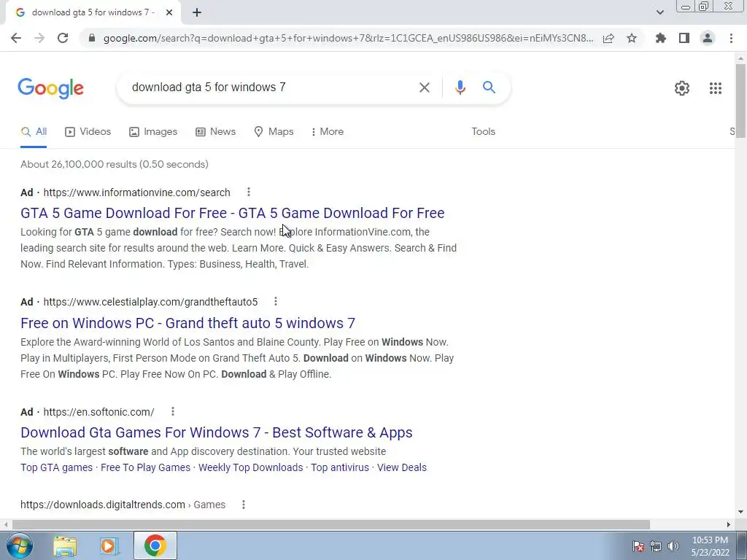Toggle the Chrome side panel icon
Image resolution: width=747 pixels, height=560 pixels.
pyautogui.click(x=684, y=38)
